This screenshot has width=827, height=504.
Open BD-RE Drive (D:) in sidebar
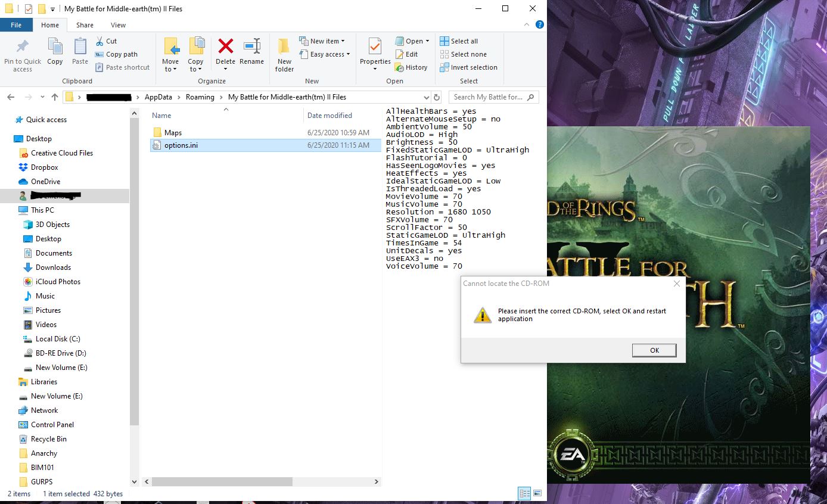click(x=61, y=353)
